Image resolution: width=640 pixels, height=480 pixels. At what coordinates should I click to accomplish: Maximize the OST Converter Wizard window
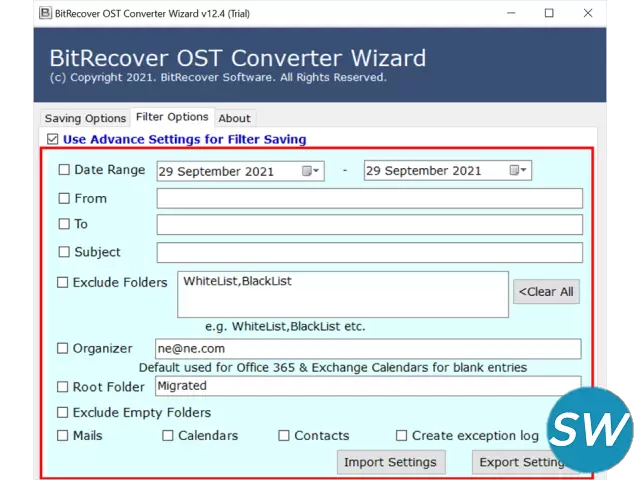pyautogui.click(x=549, y=13)
